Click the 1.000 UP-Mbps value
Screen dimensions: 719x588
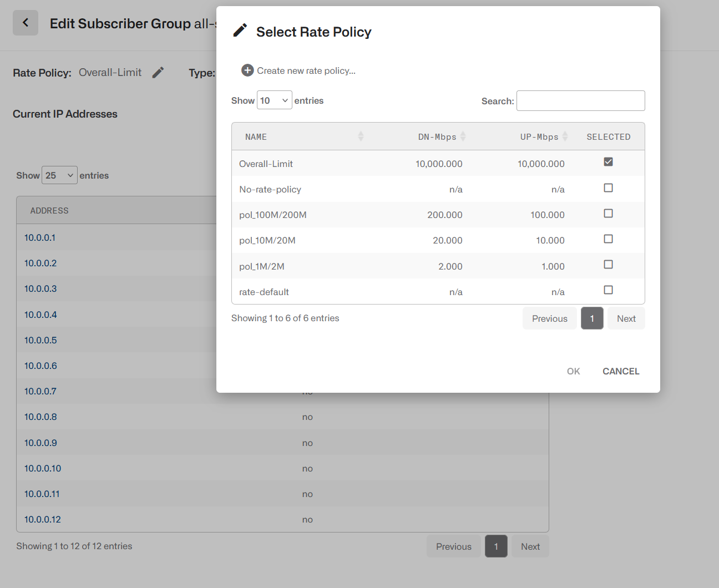pos(553,266)
